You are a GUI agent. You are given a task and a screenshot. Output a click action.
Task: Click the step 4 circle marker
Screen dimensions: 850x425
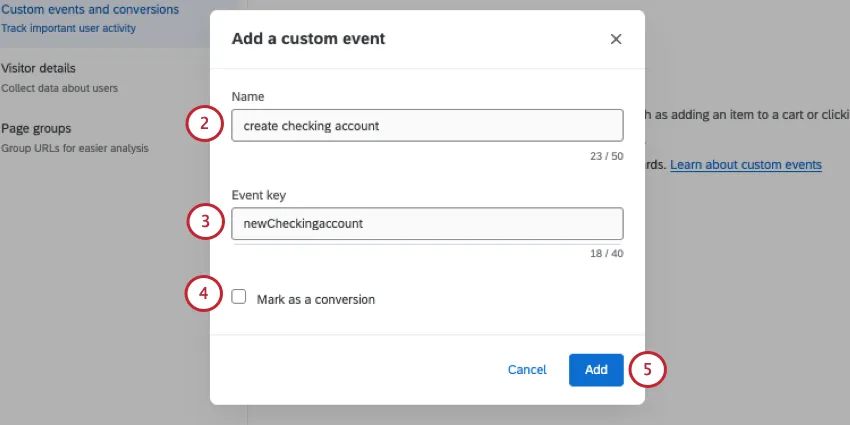click(x=204, y=295)
